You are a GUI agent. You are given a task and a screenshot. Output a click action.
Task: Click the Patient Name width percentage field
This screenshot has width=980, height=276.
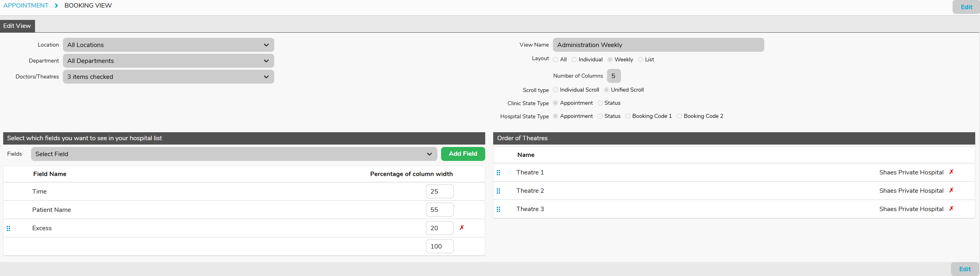click(x=439, y=210)
